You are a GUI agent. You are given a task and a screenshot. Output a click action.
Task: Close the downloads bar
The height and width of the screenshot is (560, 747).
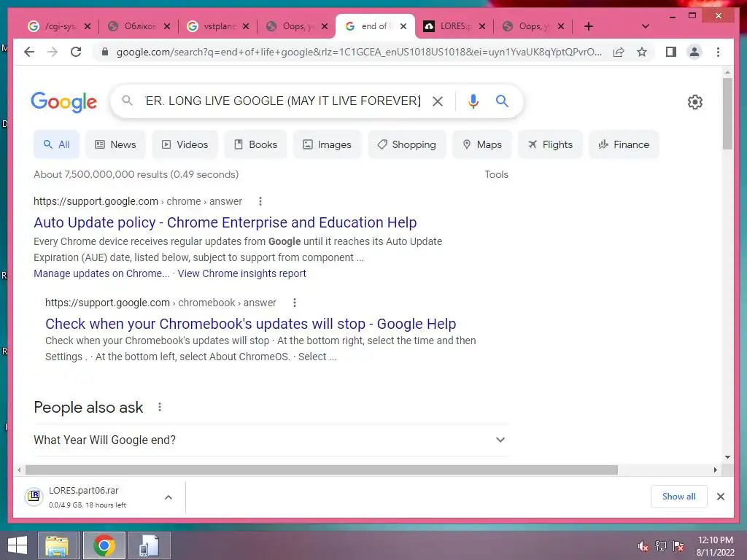point(720,497)
